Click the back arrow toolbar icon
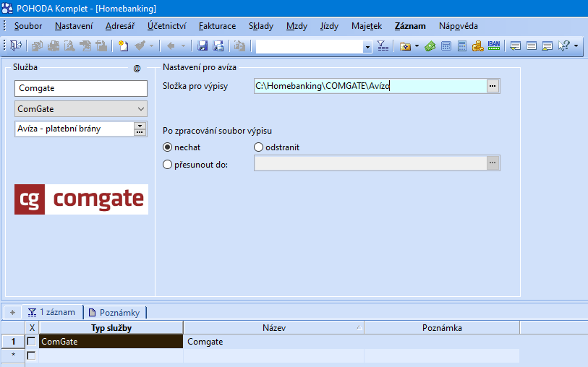Image resolution: width=588 pixels, height=367 pixels. [x=171, y=46]
